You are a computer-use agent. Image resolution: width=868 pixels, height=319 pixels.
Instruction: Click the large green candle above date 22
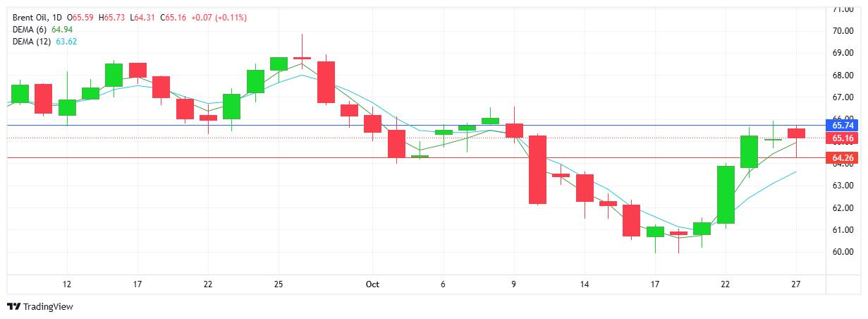pyautogui.click(x=726, y=194)
